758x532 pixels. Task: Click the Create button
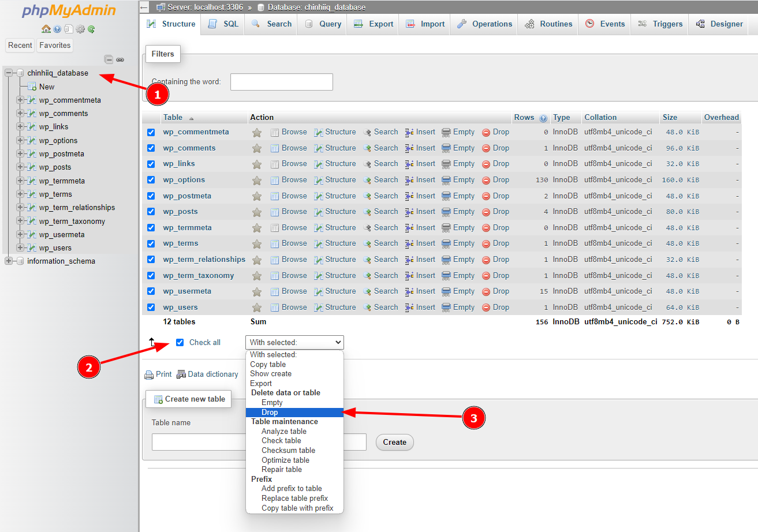pos(395,443)
